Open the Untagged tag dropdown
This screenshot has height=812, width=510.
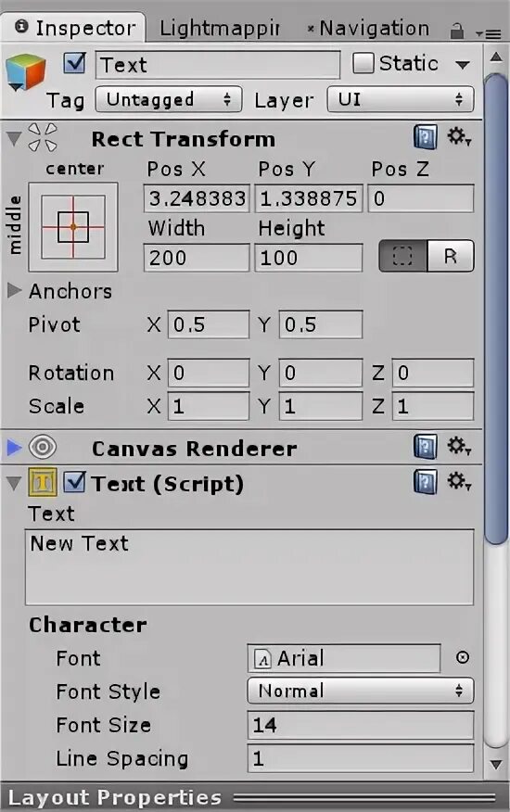[169, 99]
